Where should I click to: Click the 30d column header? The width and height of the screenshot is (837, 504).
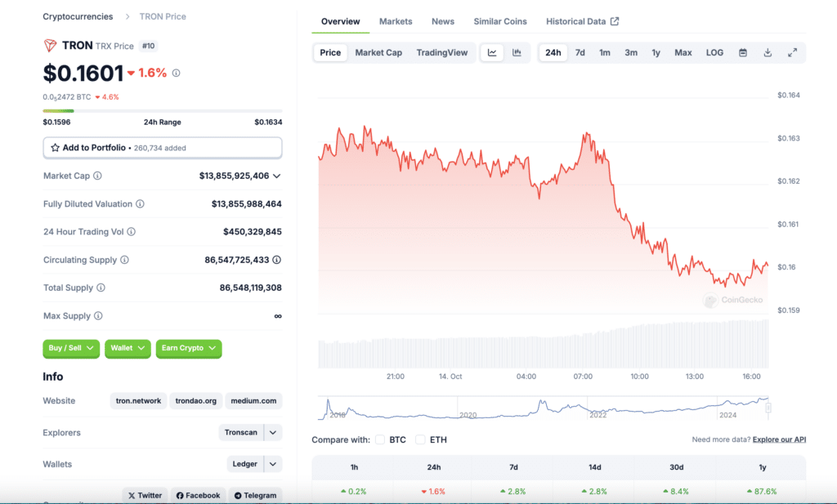676,467
